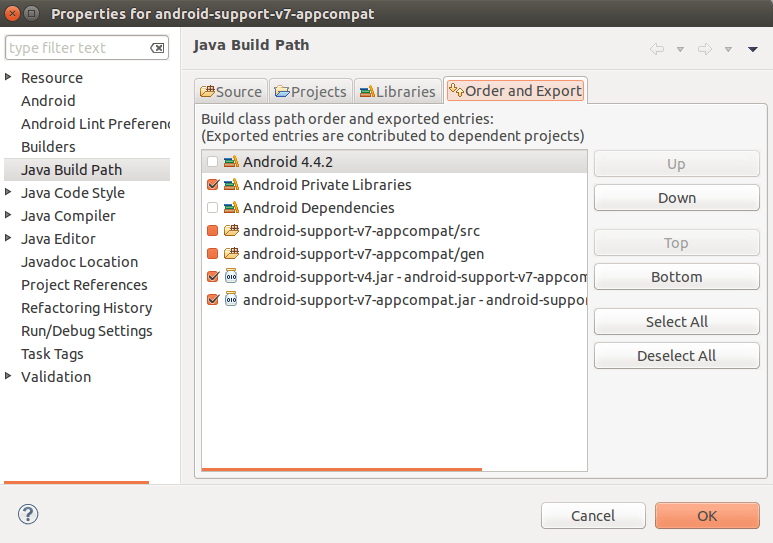Click the left tree horizontal scrollbar
This screenshot has width=773, height=543.
(x=76, y=482)
